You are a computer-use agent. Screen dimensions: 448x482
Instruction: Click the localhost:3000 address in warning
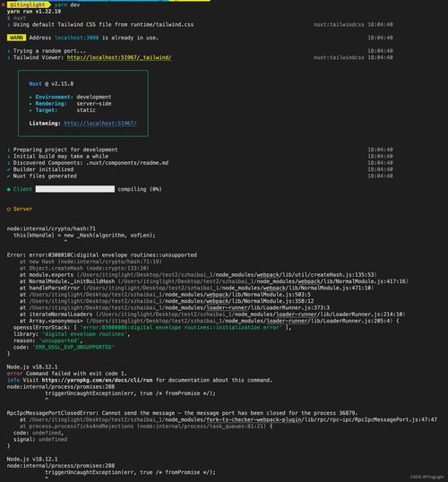click(x=77, y=38)
